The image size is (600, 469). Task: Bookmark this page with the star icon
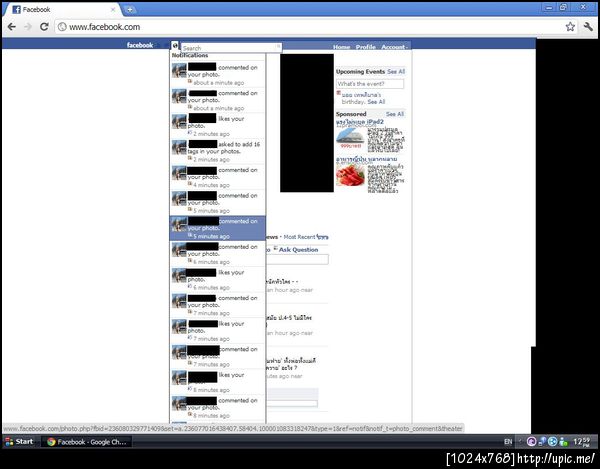570,26
